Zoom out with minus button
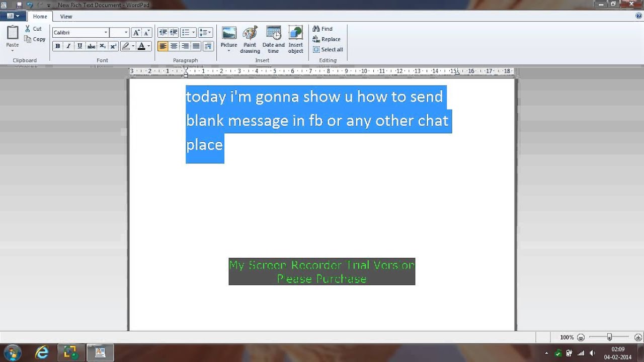The width and height of the screenshot is (644, 362). click(x=581, y=337)
